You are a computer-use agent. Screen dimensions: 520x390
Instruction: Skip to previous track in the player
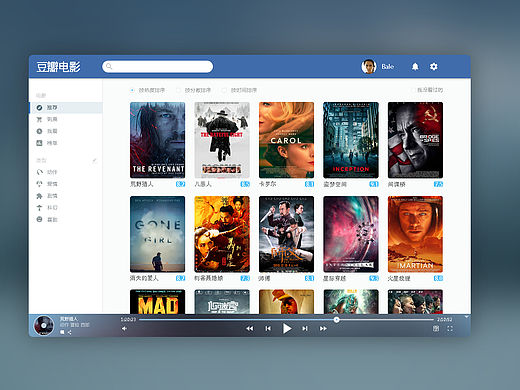pos(268,328)
